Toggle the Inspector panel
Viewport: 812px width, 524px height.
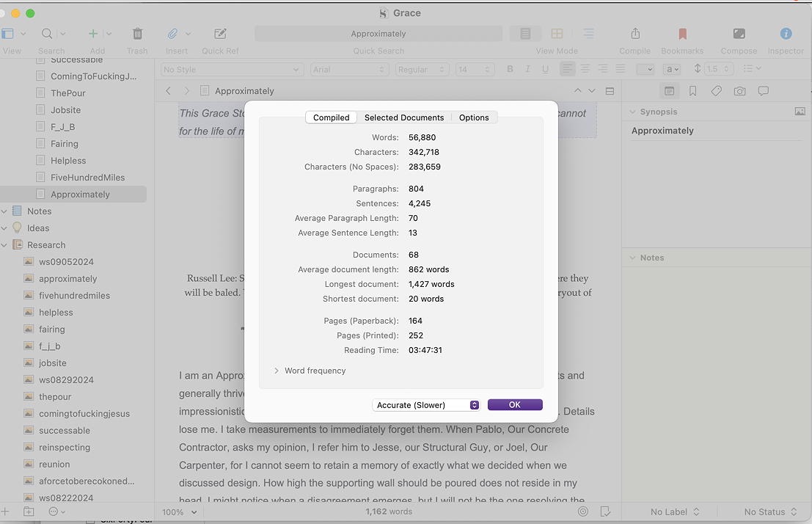pos(786,34)
